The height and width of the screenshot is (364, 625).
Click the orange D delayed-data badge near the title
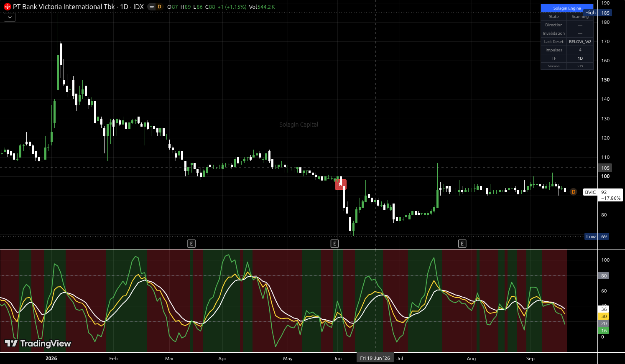159,7
